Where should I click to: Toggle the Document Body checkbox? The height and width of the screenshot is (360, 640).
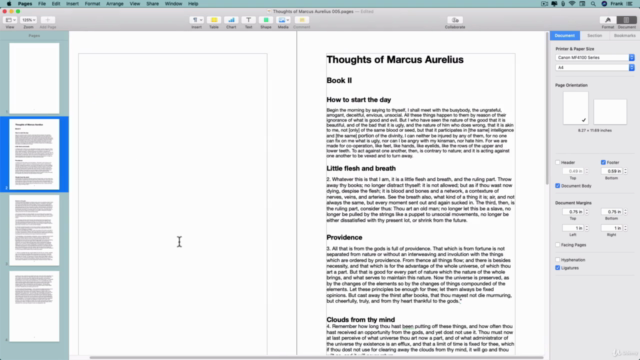(x=558, y=186)
